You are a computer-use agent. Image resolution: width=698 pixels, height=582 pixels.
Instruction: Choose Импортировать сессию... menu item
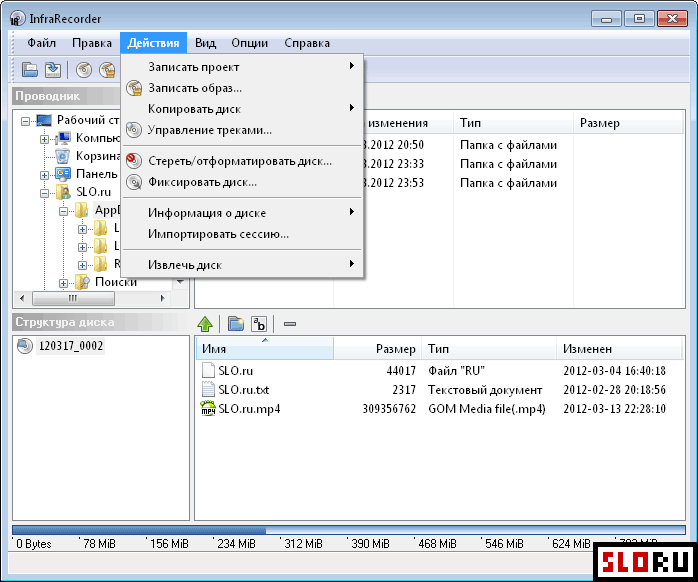[243, 234]
